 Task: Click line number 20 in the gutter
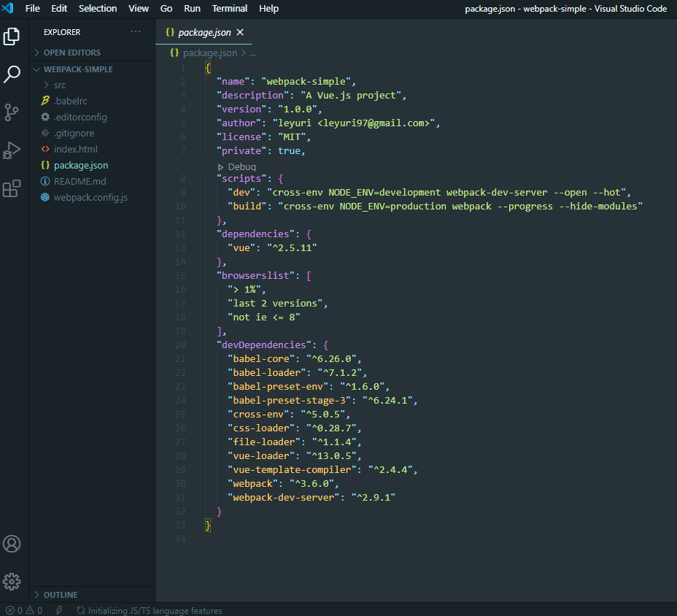pos(180,344)
